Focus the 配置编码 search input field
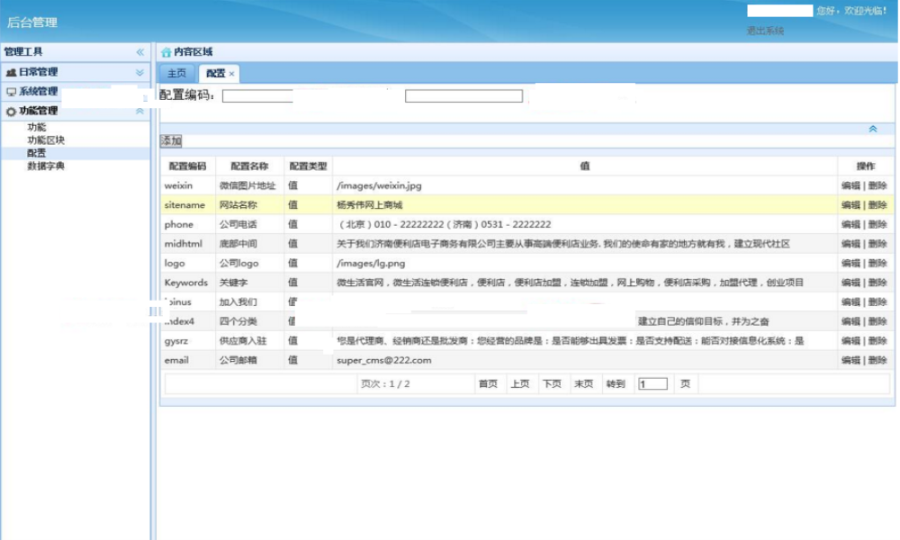The height and width of the screenshot is (540, 900). click(x=258, y=96)
